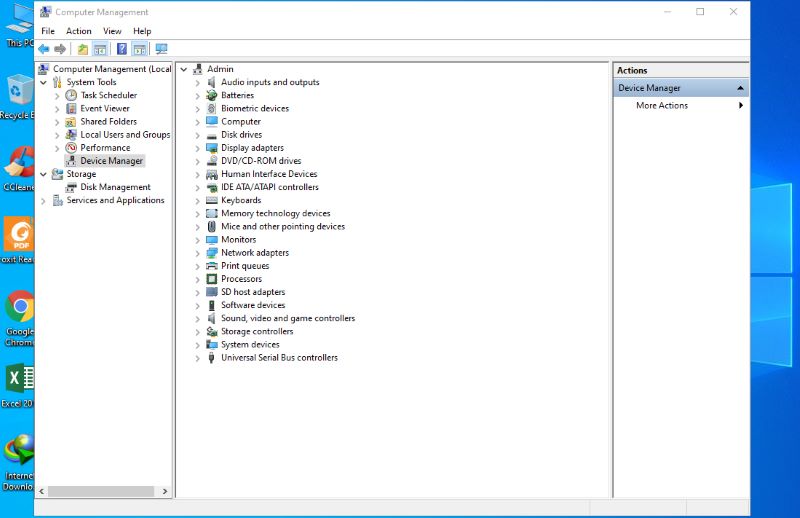Select Software devices entry
Image resolution: width=800 pixels, height=518 pixels.
pyautogui.click(x=253, y=305)
